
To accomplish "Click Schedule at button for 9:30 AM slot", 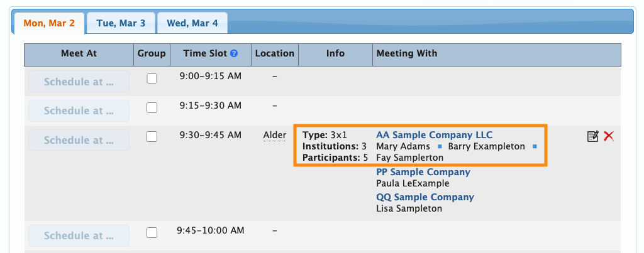I will pos(79,140).
